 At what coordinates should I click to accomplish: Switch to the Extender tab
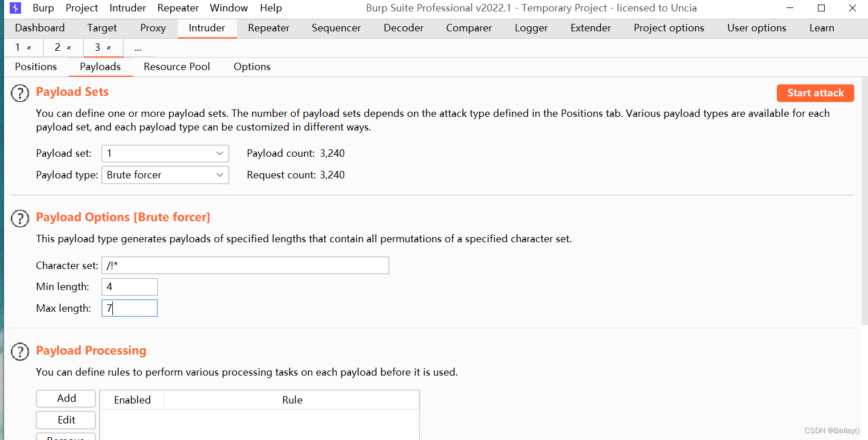(590, 28)
